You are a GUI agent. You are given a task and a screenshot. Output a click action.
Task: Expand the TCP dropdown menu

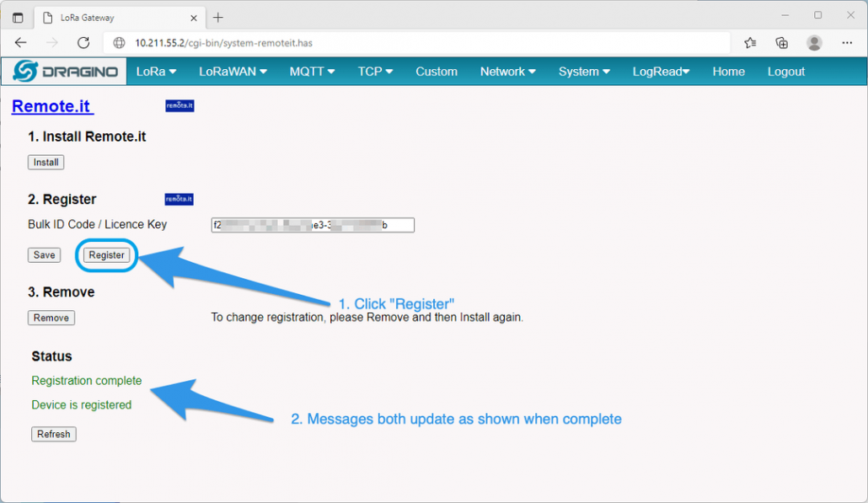pos(375,72)
